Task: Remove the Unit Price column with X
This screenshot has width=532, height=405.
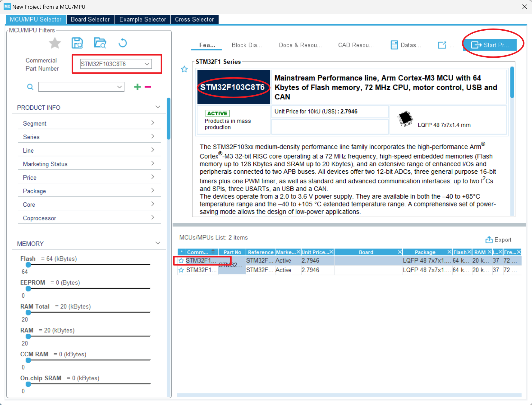Action: coord(331,252)
